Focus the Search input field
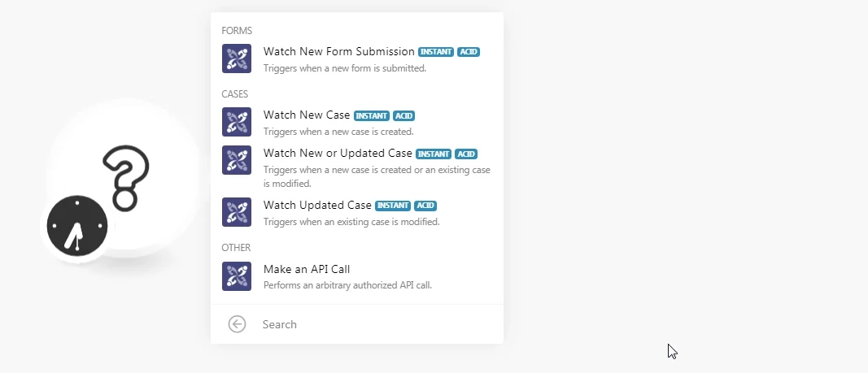The height and width of the screenshot is (373, 868). coord(377,324)
